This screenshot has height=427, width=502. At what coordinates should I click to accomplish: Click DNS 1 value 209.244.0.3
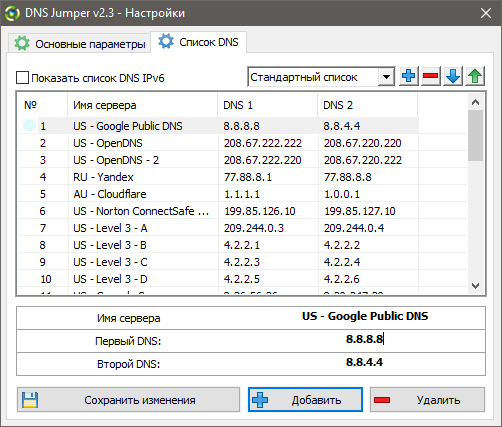pos(254,228)
